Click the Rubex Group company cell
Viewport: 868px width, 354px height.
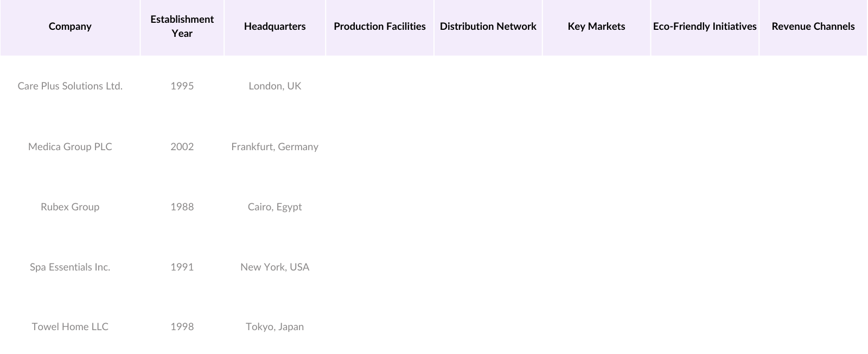click(x=70, y=207)
